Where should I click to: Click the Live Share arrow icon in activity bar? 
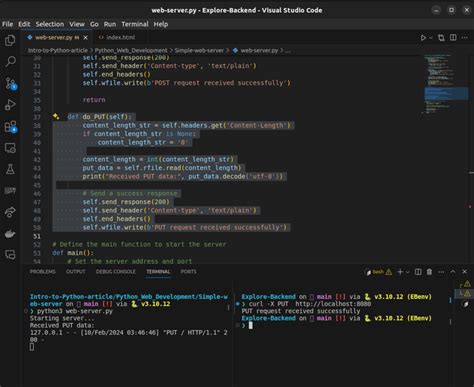[x=10, y=212]
